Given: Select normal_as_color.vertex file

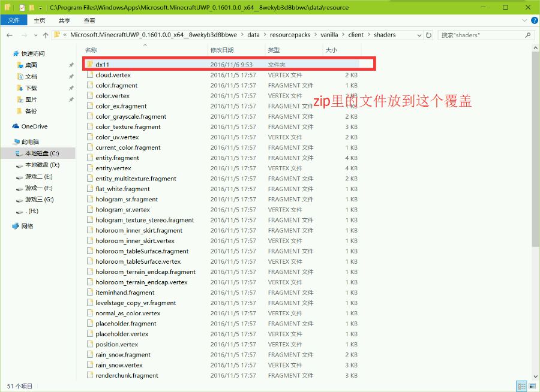Looking at the screenshot, I should 128,313.
